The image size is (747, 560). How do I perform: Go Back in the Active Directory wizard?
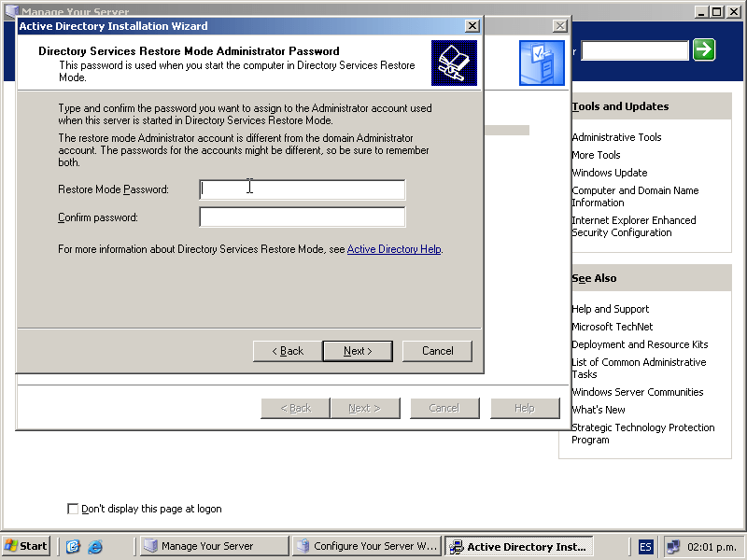click(x=288, y=351)
